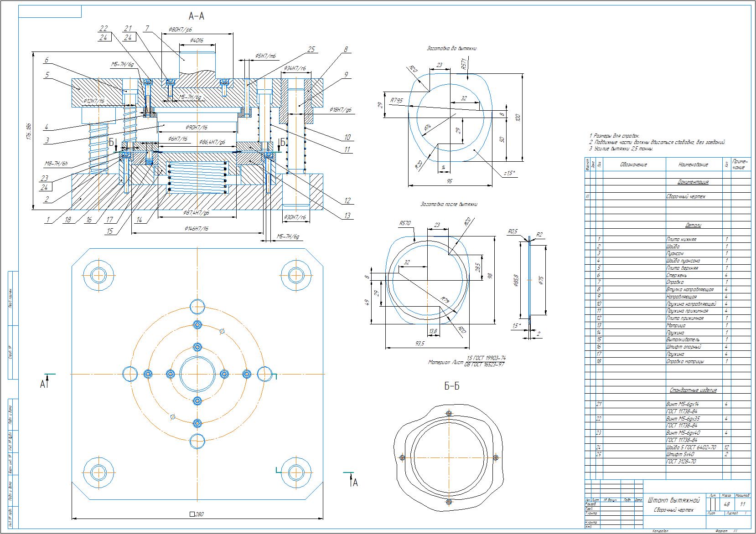The width and height of the screenshot is (756, 534).
Task: Click the ⌀146H7/f6 dimension label
Action: (x=196, y=228)
